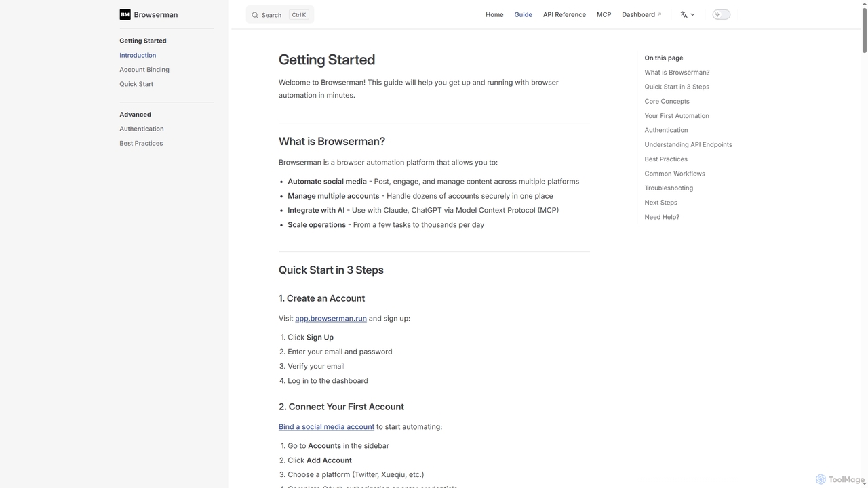
Task: Jump to Troubleshooting outline entry
Action: [x=669, y=188]
